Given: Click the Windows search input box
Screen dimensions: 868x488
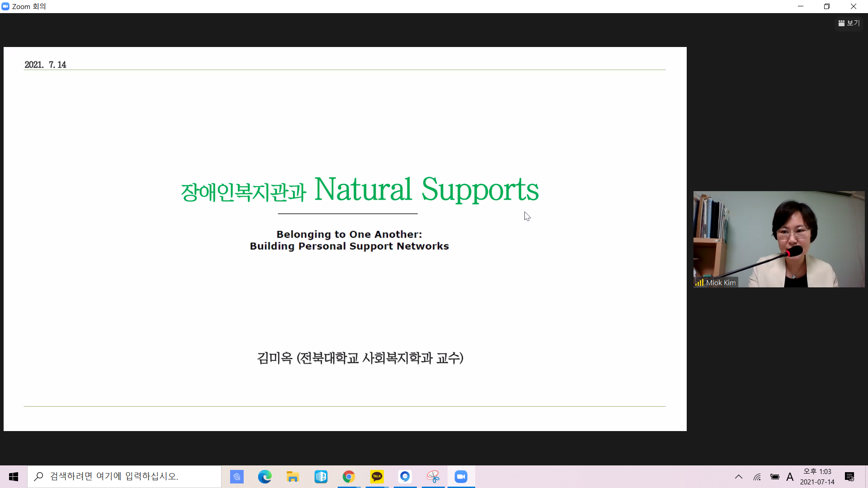Looking at the screenshot, I should tap(124, 477).
